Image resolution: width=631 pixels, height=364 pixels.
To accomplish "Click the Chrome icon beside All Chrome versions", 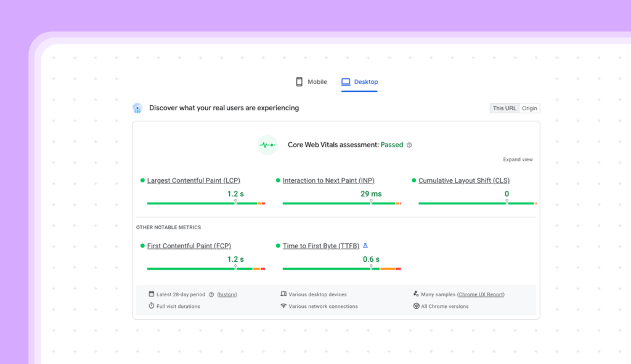I will [416, 306].
